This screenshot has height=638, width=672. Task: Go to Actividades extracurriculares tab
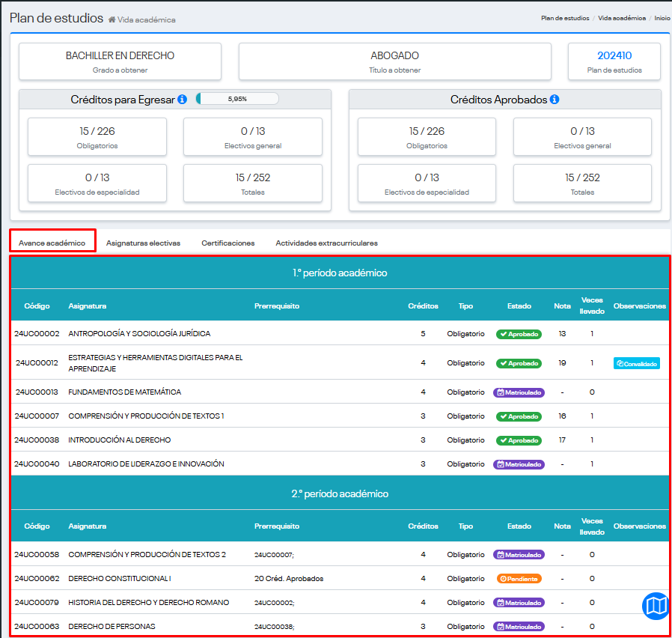coord(326,243)
